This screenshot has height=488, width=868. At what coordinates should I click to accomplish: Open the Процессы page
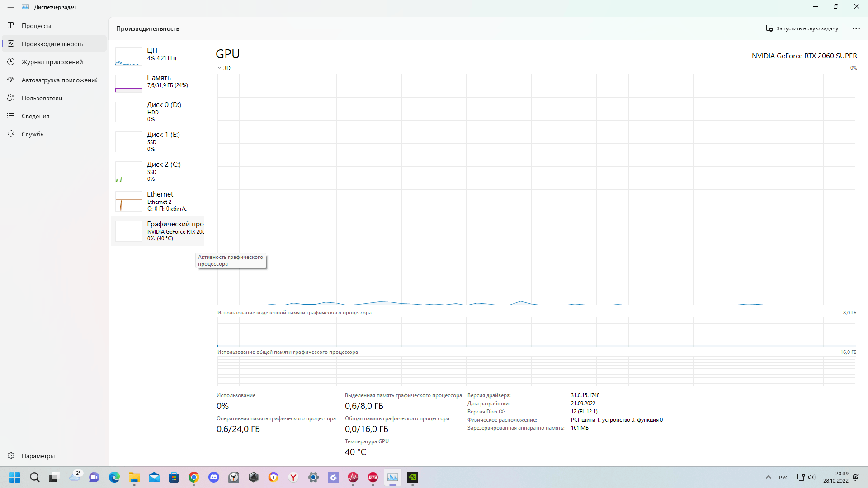(54, 26)
